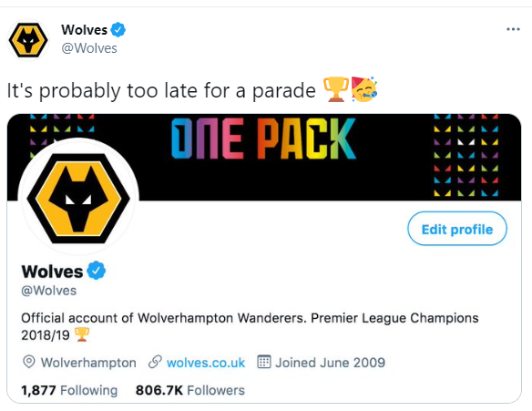
Task: Open the 1,877 Following list
Action: (x=69, y=390)
